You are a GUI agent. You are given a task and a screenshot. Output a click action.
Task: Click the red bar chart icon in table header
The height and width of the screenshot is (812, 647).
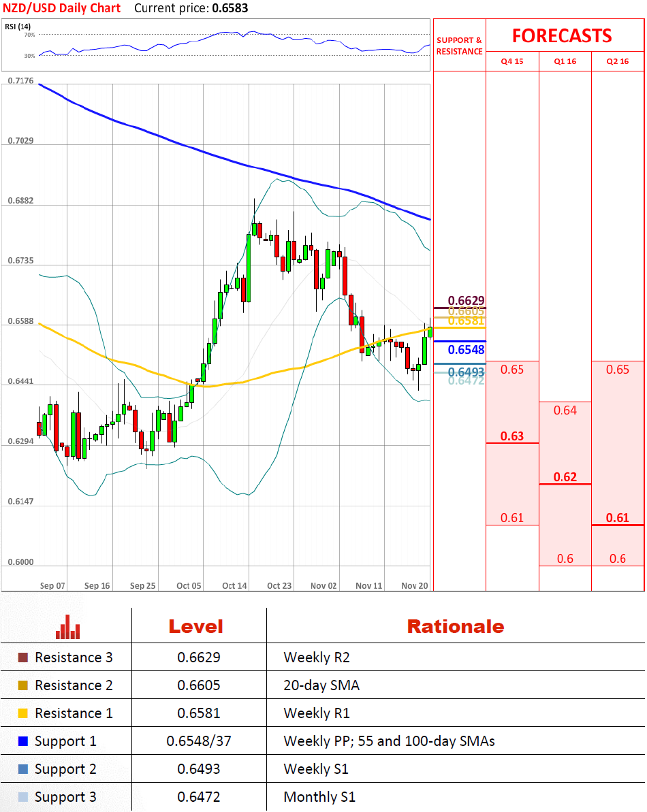click(68, 627)
